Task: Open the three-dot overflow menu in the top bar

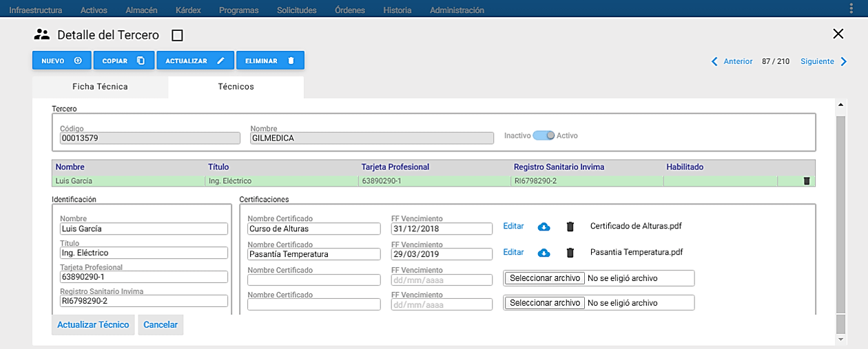Action: coord(852,8)
